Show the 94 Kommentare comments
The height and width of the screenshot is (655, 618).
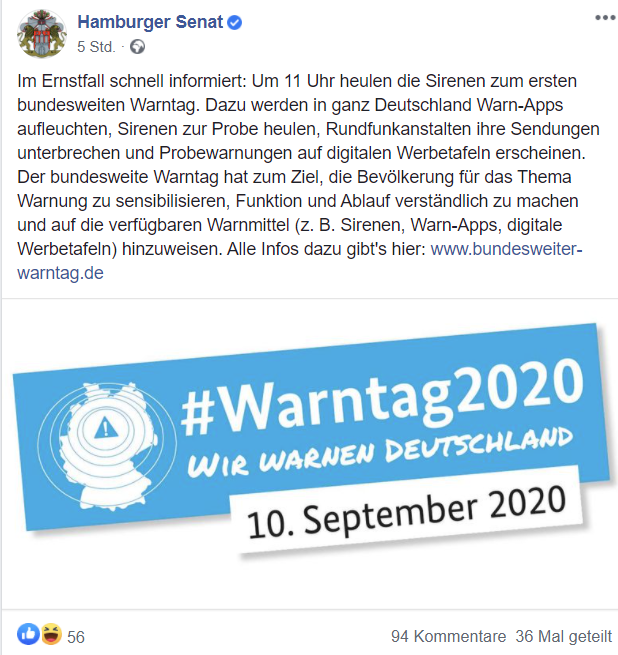(x=448, y=637)
